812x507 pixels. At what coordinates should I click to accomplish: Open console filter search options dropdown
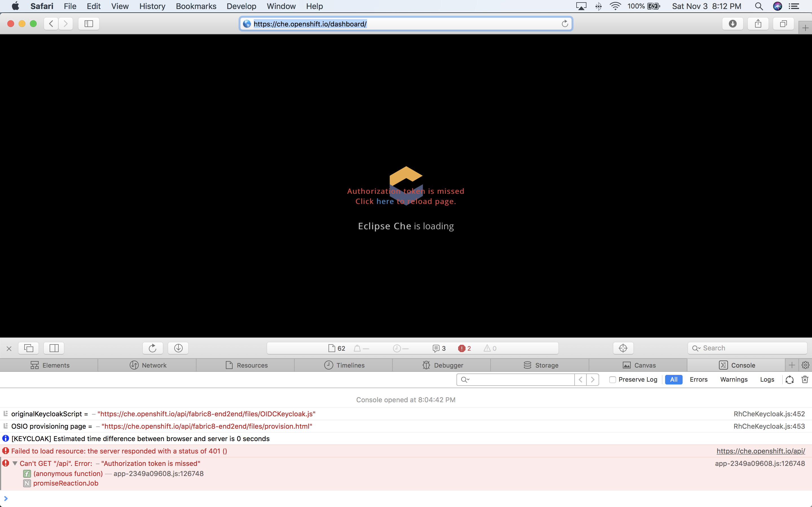point(465,380)
